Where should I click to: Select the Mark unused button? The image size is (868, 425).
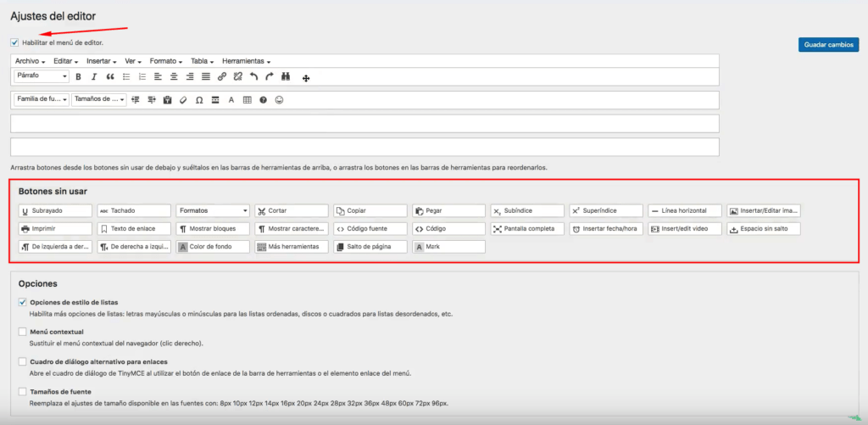[449, 247]
